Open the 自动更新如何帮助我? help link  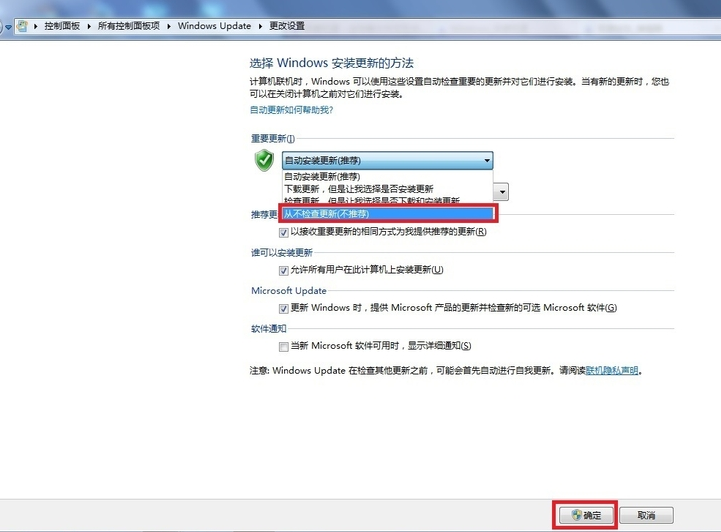coord(291,109)
